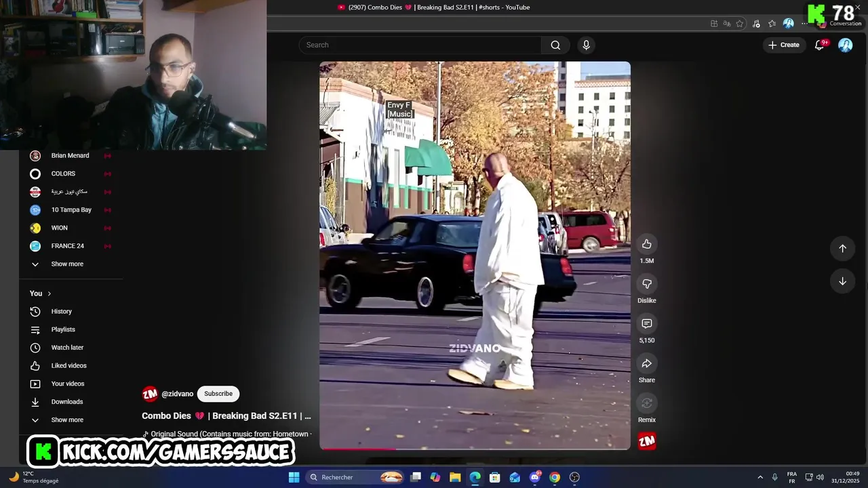This screenshot has width=868, height=488.
Task: Open the History page
Action: (61, 312)
